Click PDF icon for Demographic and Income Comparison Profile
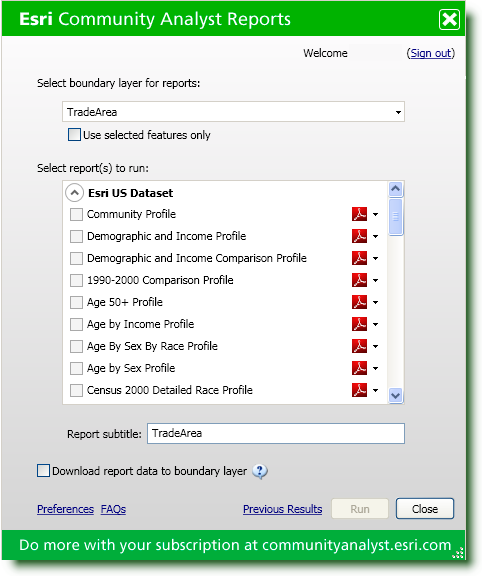Image resolution: width=482 pixels, height=576 pixels. click(x=359, y=258)
